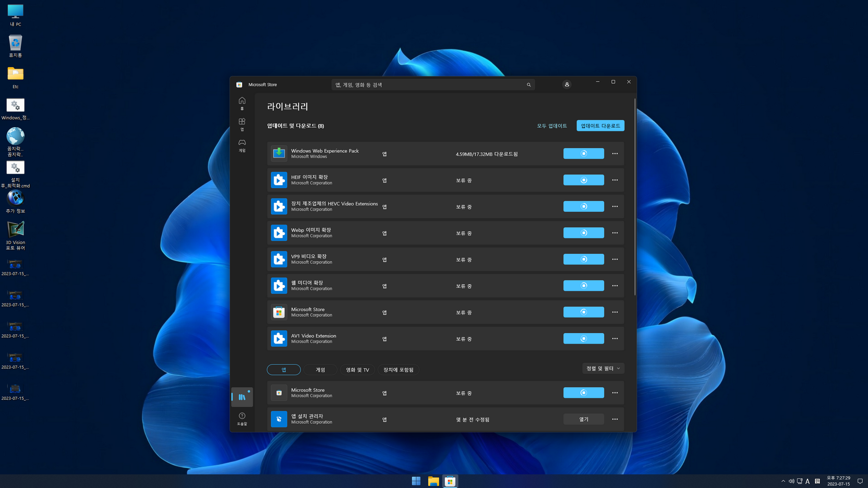Viewport: 868px width, 488px height.
Task: Stop the pending VP9 비디오 확장 update
Action: point(584,259)
